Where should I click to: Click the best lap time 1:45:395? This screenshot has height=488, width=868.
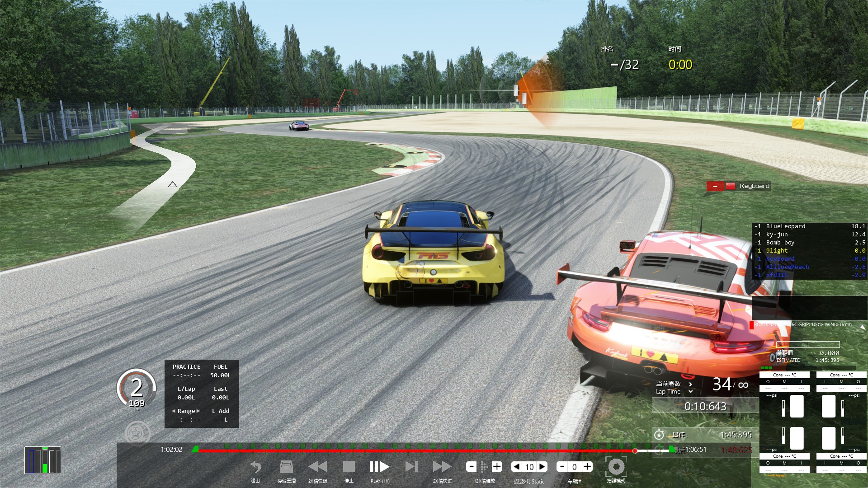(x=736, y=435)
